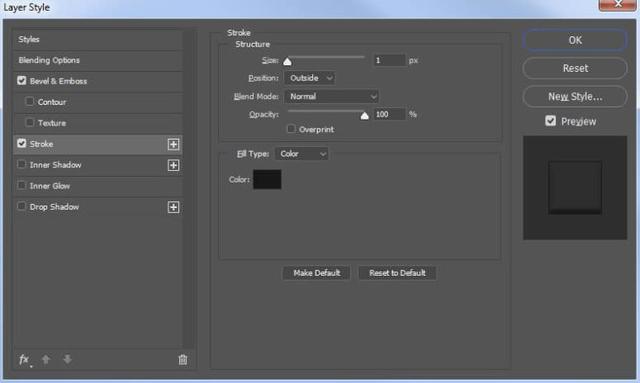Screen dimensions: 640x383
Task: Enable the Texture checkbox
Action: (29, 122)
